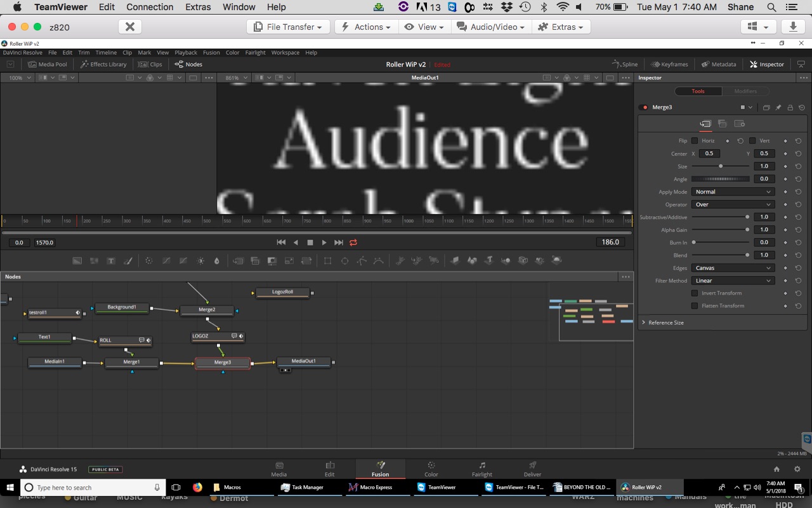
Task: Open the Filter Method dropdown
Action: [x=733, y=281]
